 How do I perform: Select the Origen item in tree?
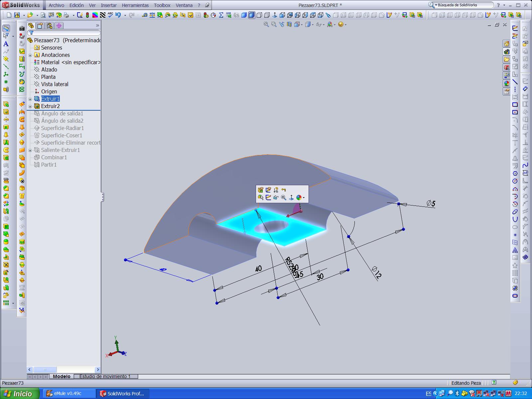[x=49, y=91]
